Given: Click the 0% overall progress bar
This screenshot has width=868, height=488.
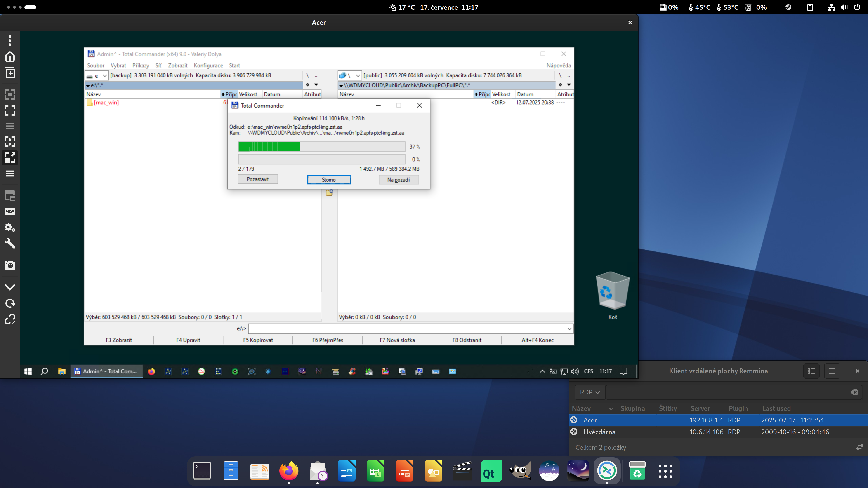Looking at the screenshot, I should [321, 159].
